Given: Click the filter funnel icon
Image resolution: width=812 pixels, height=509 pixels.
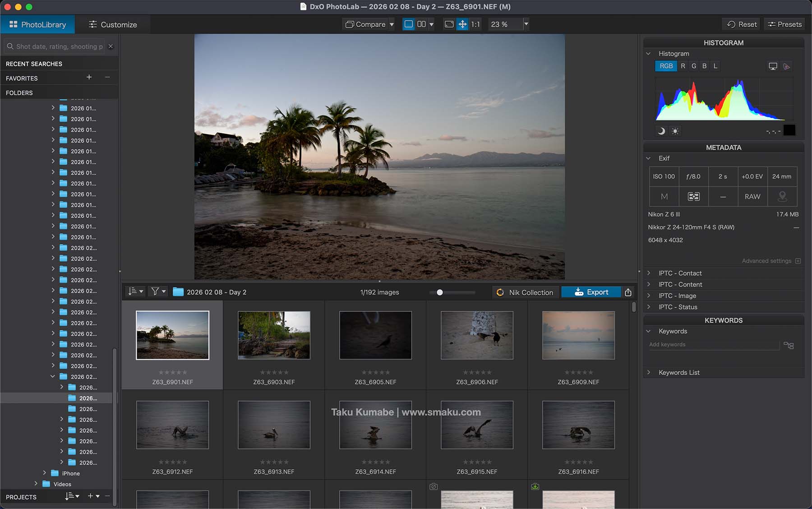Looking at the screenshot, I should tap(155, 292).
